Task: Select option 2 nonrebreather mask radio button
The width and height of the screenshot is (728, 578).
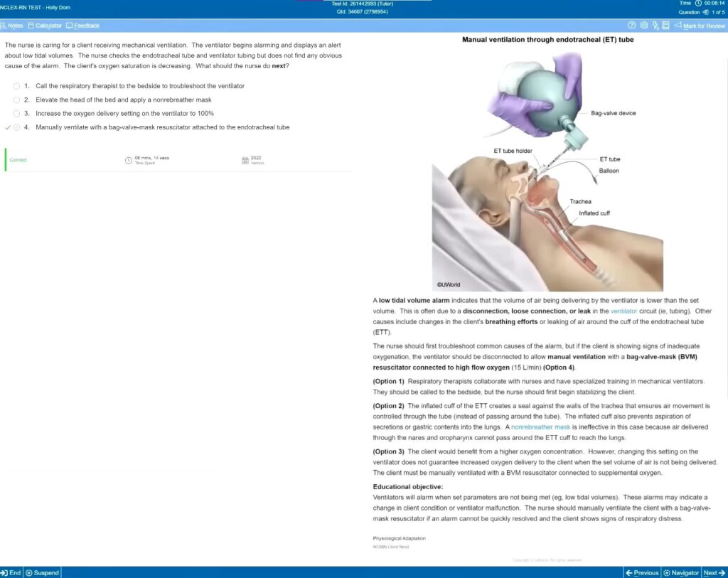Action: tap(16, 100)
